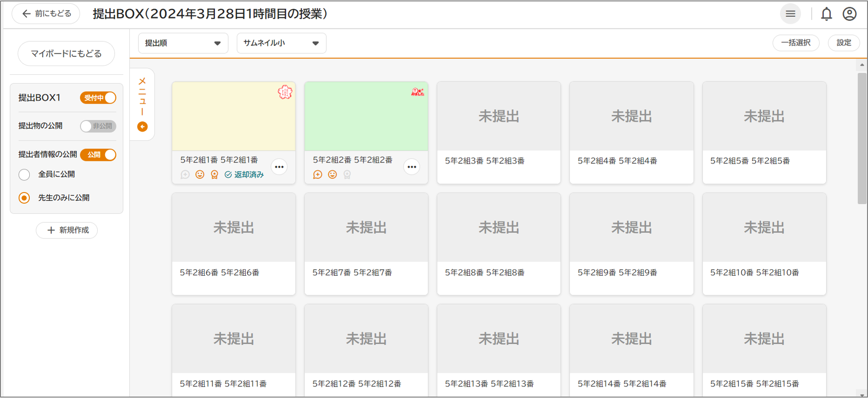Click the 返却済み check icon on 5年2組1番

tap(228, 174)
